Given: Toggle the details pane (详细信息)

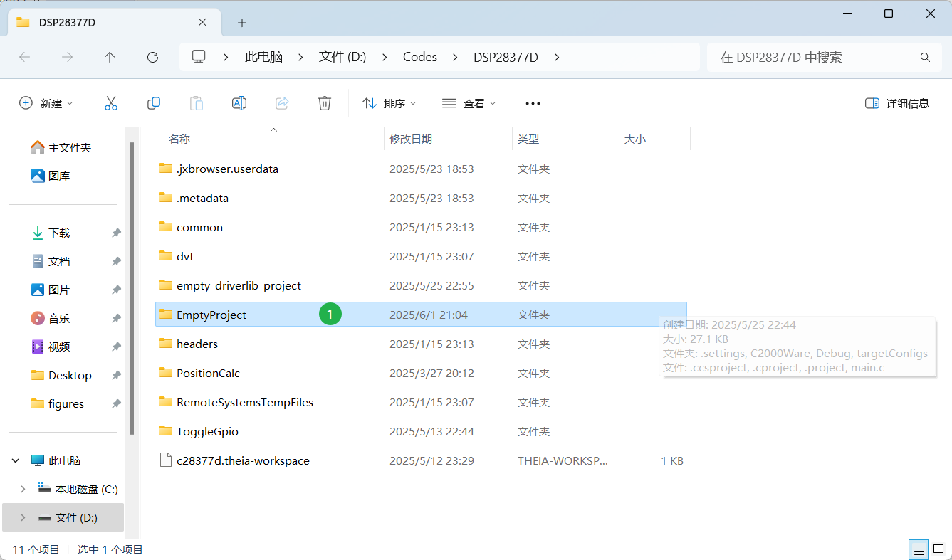Looking at the screenshot, I should [896, 103].
